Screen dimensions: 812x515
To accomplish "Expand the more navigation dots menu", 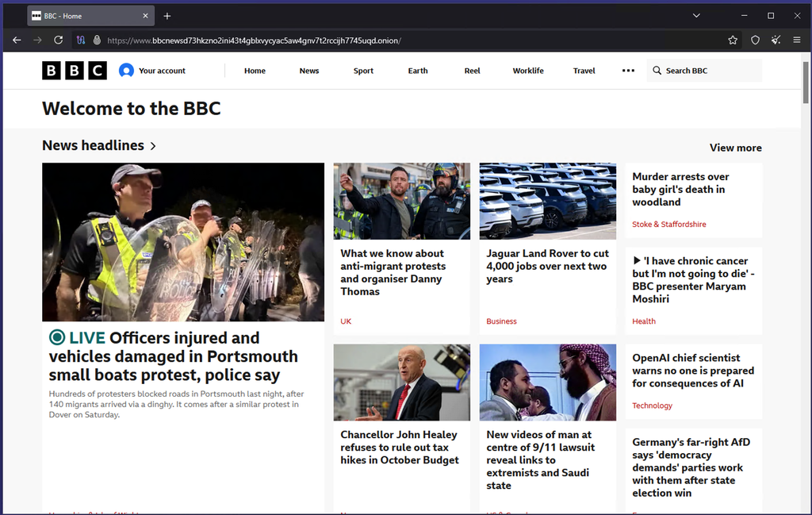I will pyautogui.click(x=628, y=71).
